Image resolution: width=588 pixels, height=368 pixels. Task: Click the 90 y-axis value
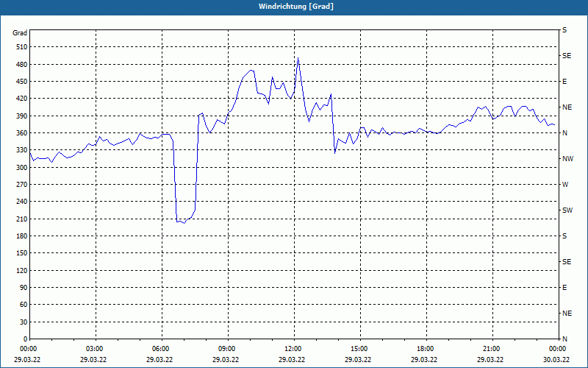[24, 288]
